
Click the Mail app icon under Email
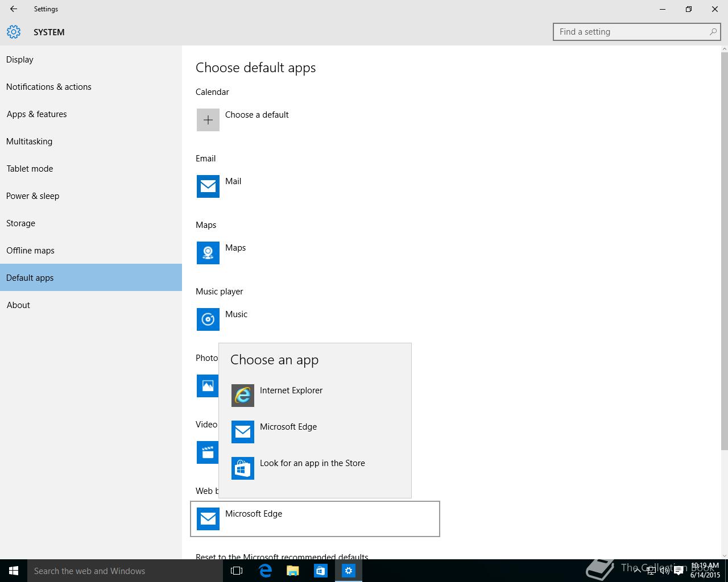[208, 186]
